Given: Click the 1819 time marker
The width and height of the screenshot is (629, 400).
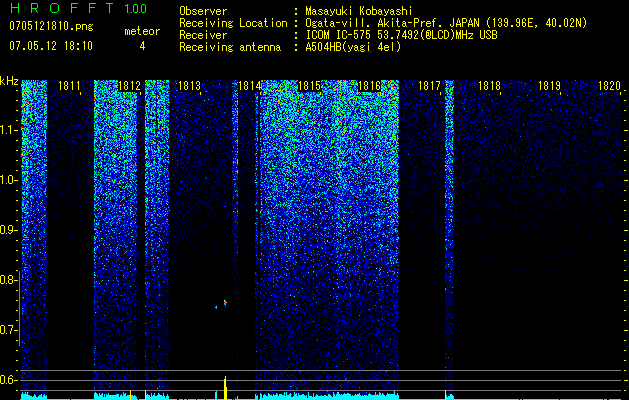Looking at the screenshot, I should (549, 86).
